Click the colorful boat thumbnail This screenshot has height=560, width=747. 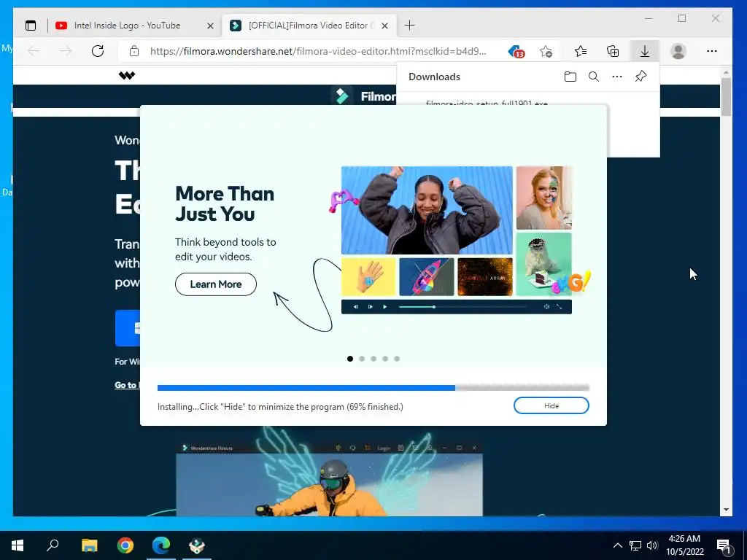[426, 276]
